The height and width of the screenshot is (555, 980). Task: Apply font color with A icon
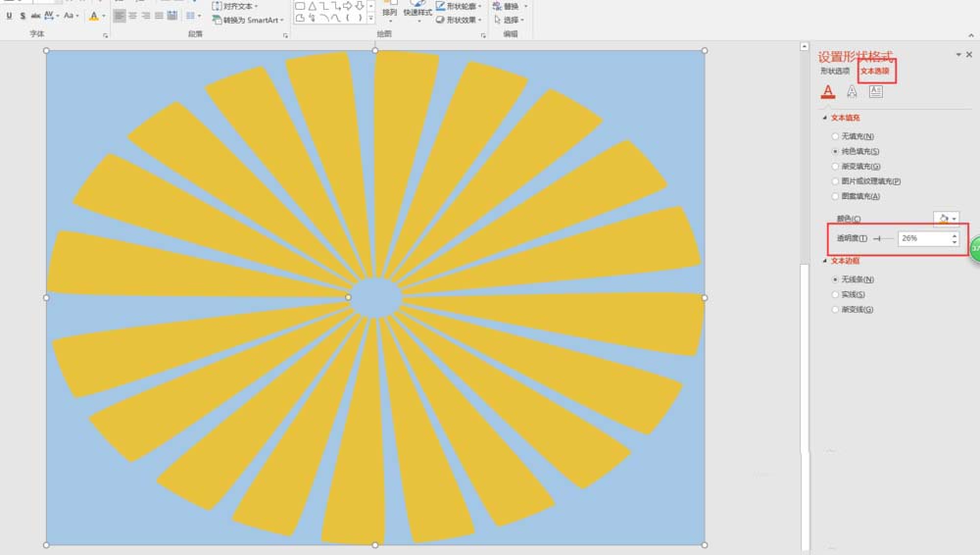[x=94, y=17]
